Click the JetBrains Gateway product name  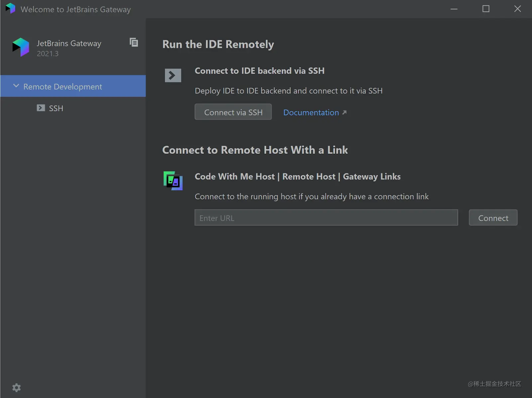tap(69, 43)
